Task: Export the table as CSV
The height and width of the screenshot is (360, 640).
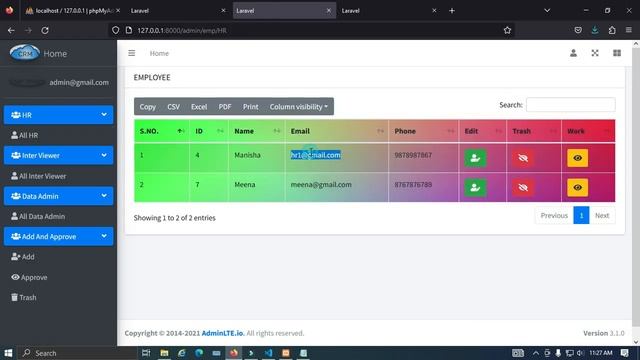Action: [x=173, y=107]
